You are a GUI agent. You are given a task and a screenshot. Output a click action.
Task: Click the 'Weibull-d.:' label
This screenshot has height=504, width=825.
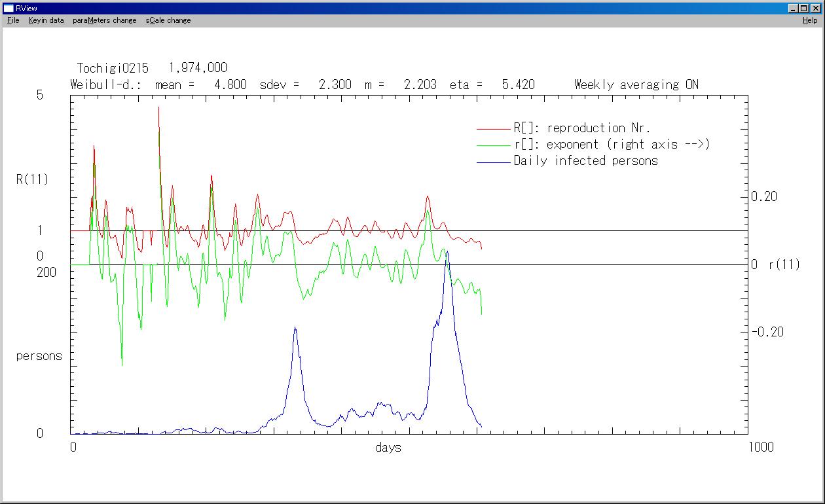pos(105,84)
